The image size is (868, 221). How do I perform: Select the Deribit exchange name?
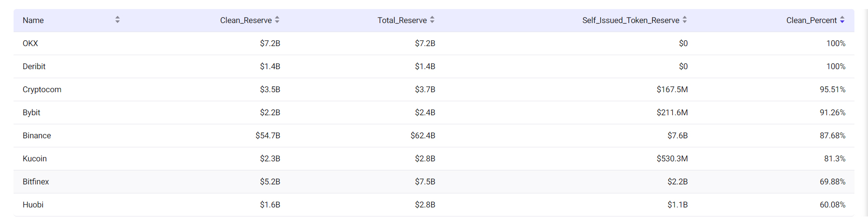click(x=34, y=66)
